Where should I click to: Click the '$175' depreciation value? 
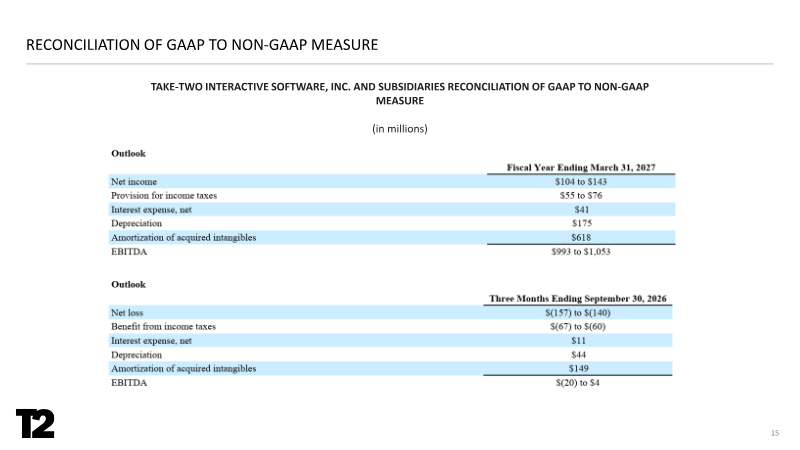[582, 223]
